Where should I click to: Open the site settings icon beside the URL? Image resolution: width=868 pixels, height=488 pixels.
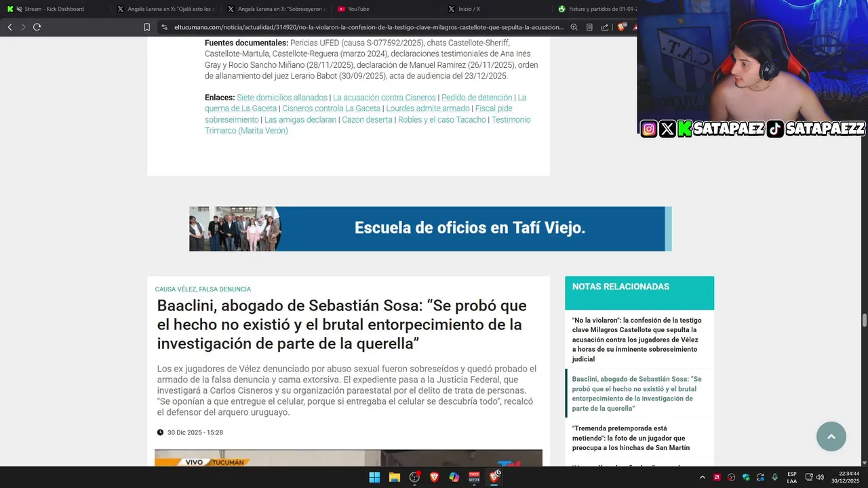[x=164, y=27]
